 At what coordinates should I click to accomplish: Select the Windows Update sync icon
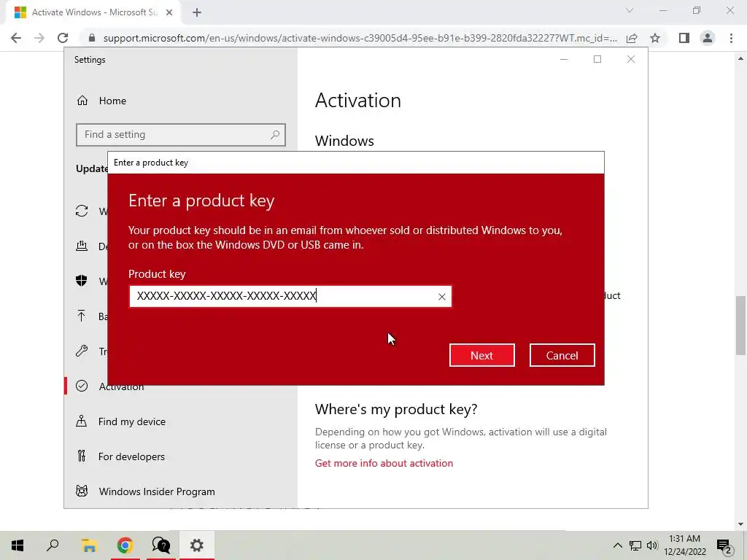[82, 211]
